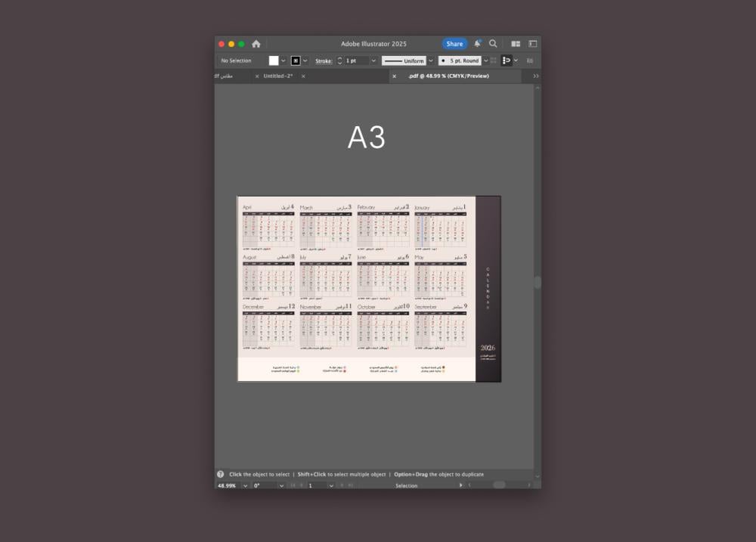Click the Stroke color swatch box
756x542 pixels.
tap(296, 60)
